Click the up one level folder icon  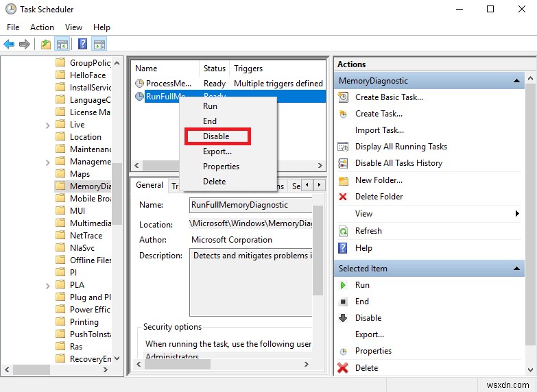pyautogui.click(x=45, y=44)
